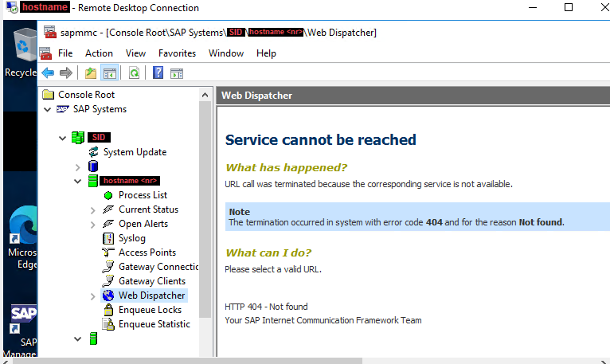The image size is (610, 364).
Task: Click the Forward arrow toolbar icon
Action: click(66, 72)
